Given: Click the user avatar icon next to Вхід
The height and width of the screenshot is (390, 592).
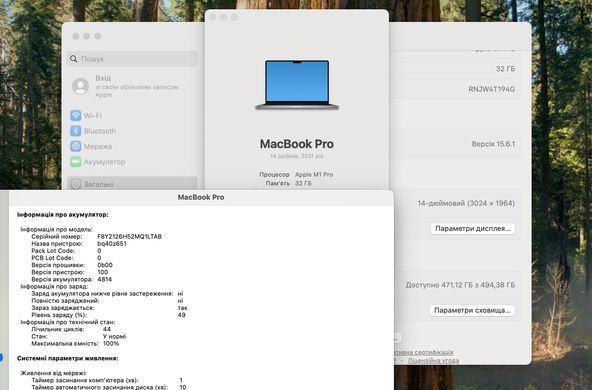Looking at the screenshot, I should point(80,86).
